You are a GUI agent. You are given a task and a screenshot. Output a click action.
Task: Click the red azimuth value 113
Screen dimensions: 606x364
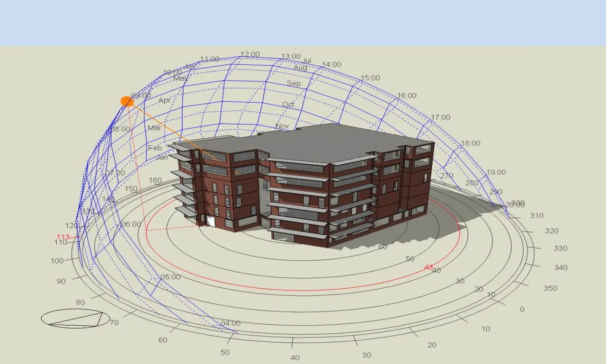pyautogui.click(x=63, y=237)
